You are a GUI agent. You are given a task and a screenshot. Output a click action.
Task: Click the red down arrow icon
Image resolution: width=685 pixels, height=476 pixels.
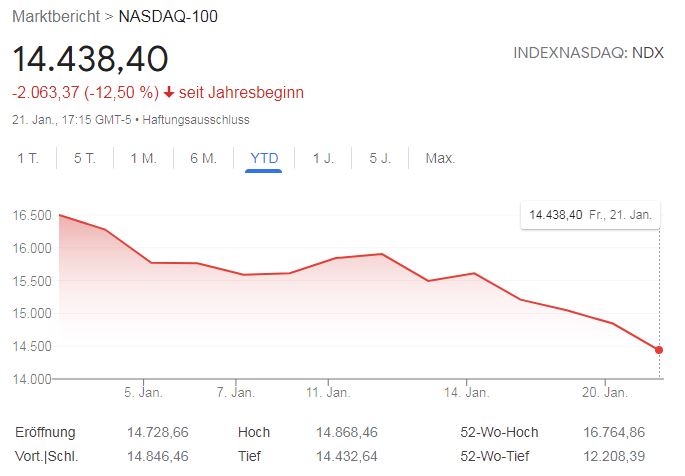[169, 93]
